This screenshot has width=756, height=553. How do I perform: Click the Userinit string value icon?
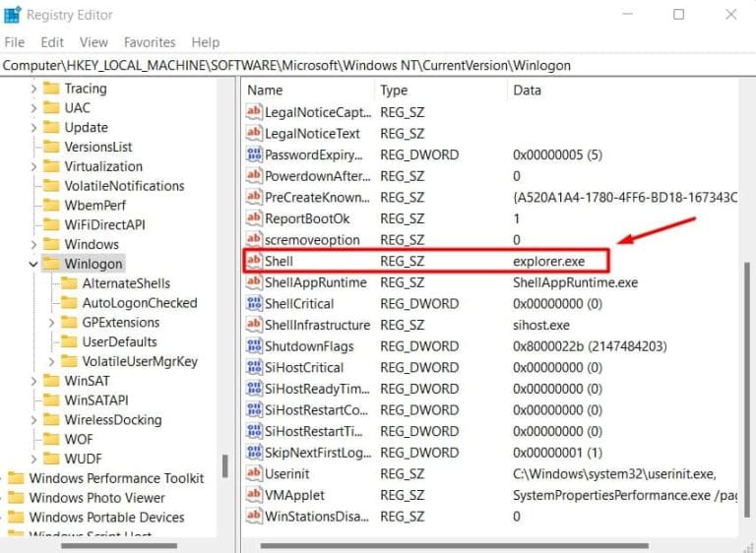253,474
